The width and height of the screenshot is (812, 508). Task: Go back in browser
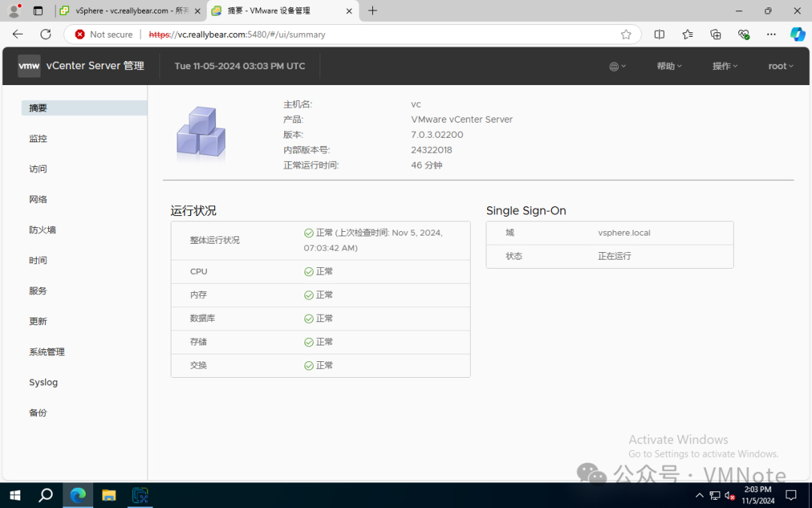(x=18, y=34)
